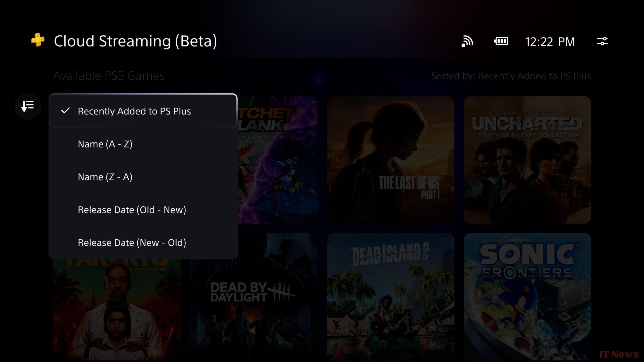This screenshot has height=362, width=644.
Task: Select the Ratchet & Clank game tile
Action: pyautogui.click(x=278, y=160)
